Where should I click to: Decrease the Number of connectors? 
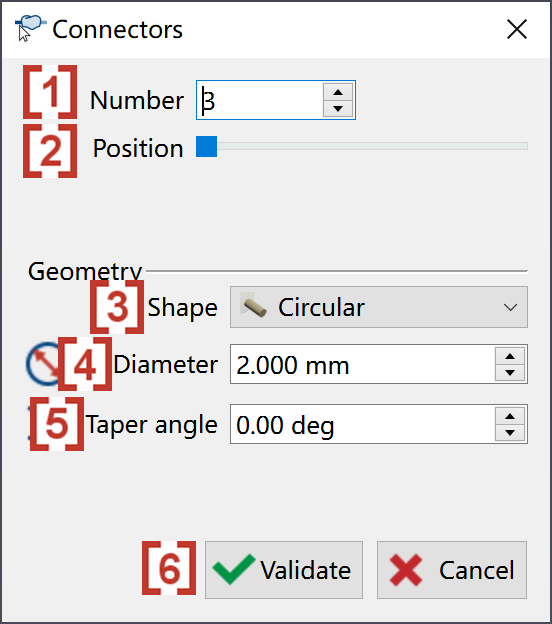[338, 109]
